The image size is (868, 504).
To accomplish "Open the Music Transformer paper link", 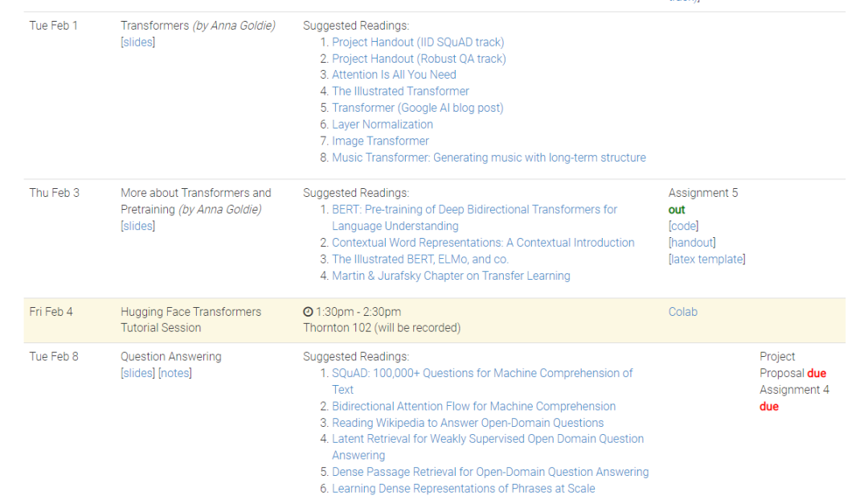I will [x=489, y=158].
